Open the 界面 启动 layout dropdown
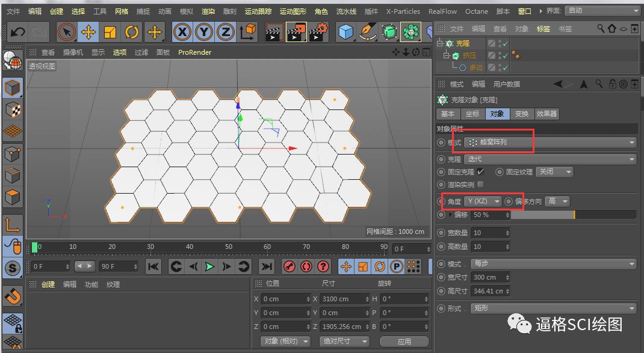This screenshot has height=353, width=644. [x=602, y=11]
